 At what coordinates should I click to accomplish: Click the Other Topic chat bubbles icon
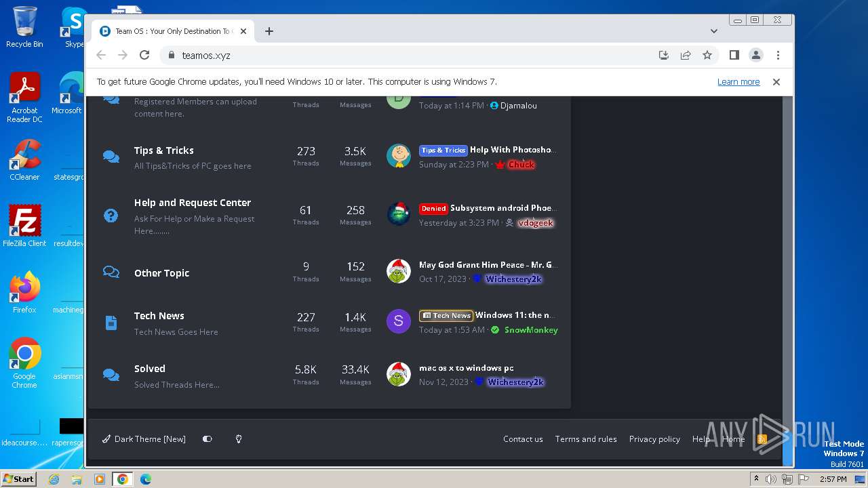click(x=111, y=272)
